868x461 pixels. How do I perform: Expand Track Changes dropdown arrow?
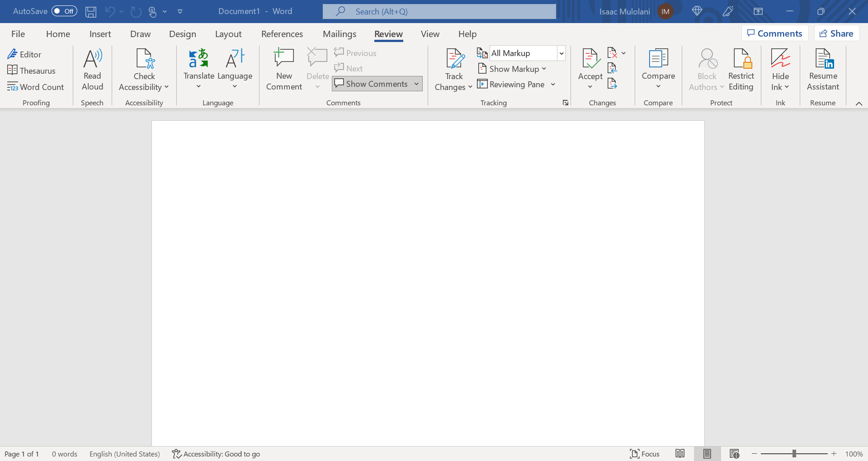pos(470,87)
